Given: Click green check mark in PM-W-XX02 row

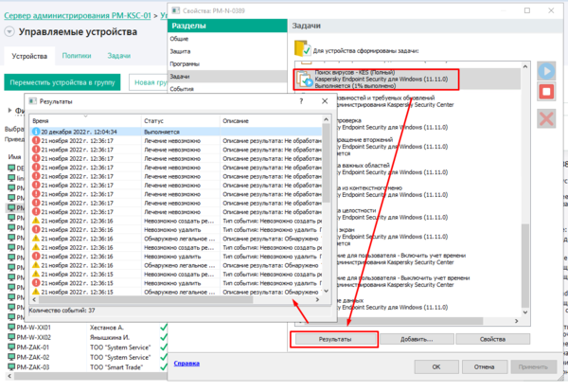Looking at the screenshot, I should 164,337.
